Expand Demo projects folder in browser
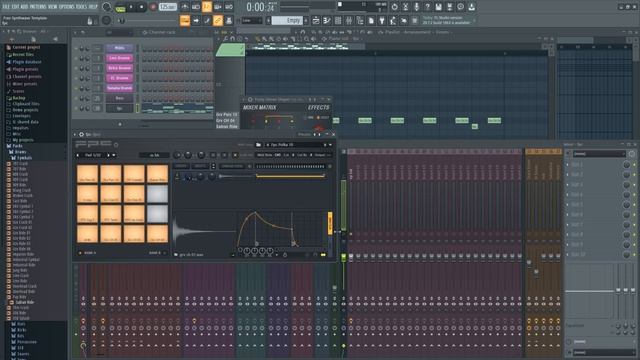 click(x=25, y=110)
